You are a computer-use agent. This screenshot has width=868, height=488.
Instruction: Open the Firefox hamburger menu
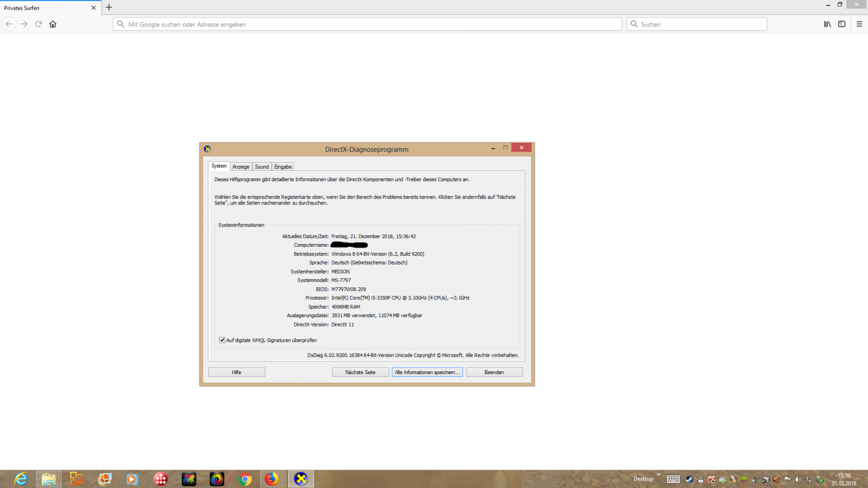coord(859,24)
